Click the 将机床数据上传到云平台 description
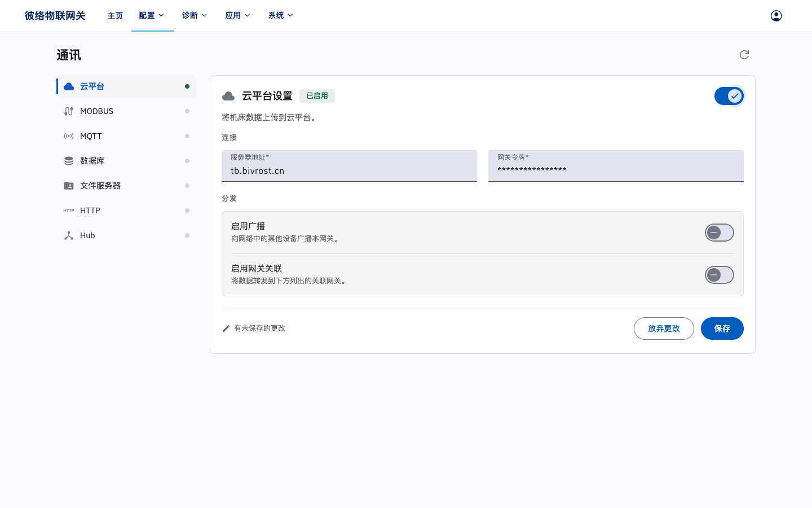Screen dimensions: 812x508 click(x=270, y=117)
